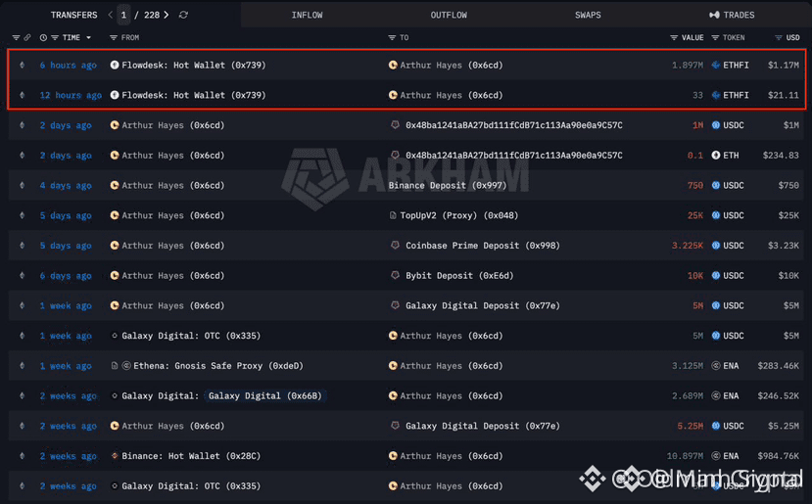Click contract icon beside TopUpV2 (Proxy)
The height and width of the screenshot is (504, 812).
pyautogui.click(x=393, y=215)
